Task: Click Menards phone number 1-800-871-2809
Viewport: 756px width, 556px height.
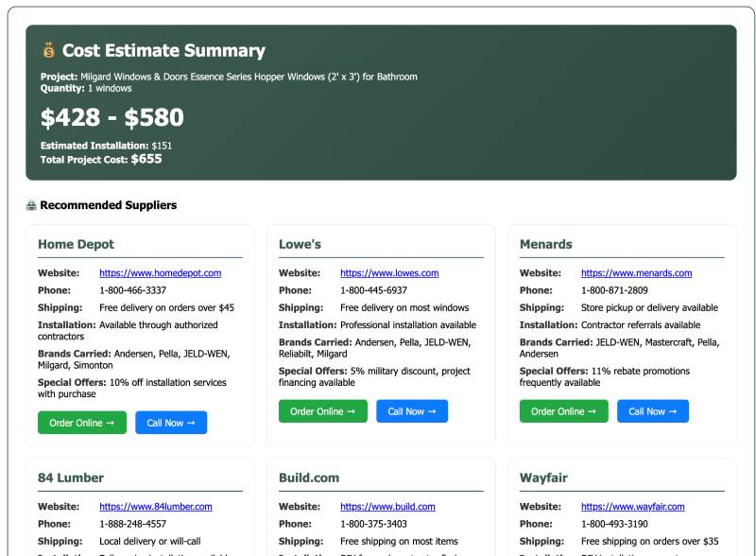Action: click(x=614, y=290)
